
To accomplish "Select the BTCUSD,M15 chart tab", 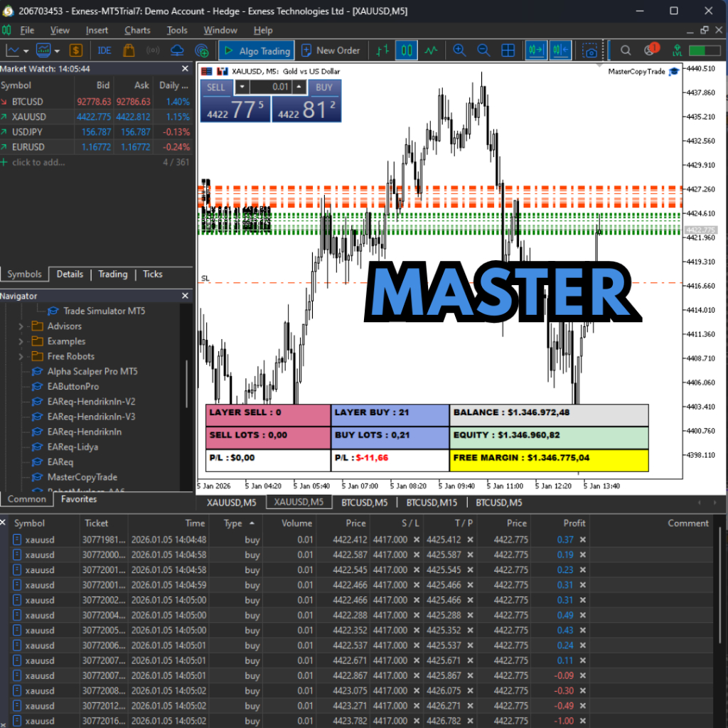I will (x=432, y=503).
